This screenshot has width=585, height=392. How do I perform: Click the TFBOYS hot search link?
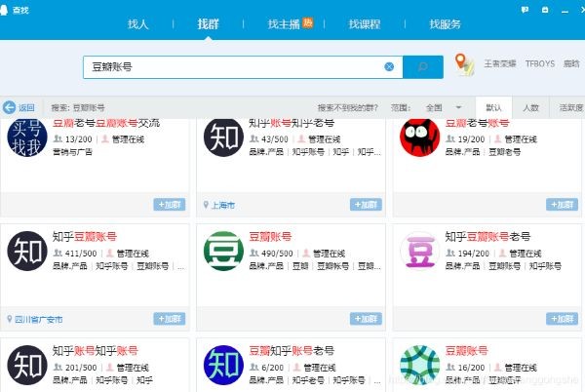[538, 65]
